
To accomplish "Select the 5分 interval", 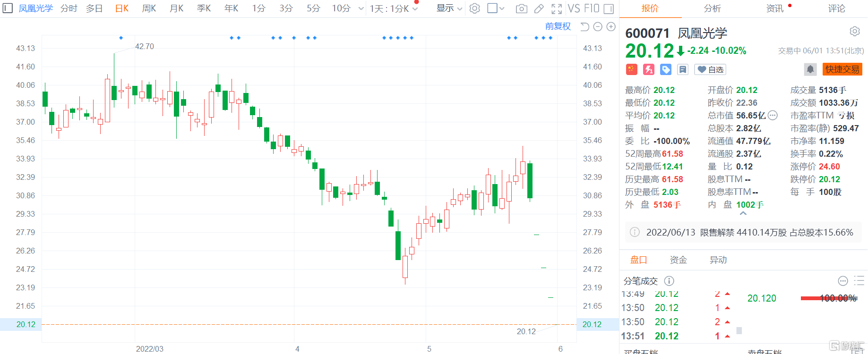I will point(313,8).
